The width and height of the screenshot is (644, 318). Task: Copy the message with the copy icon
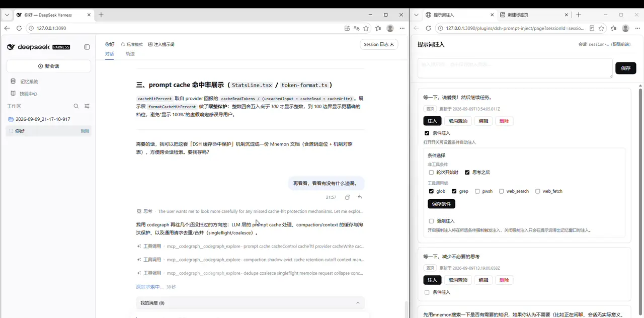coord(348,197)
